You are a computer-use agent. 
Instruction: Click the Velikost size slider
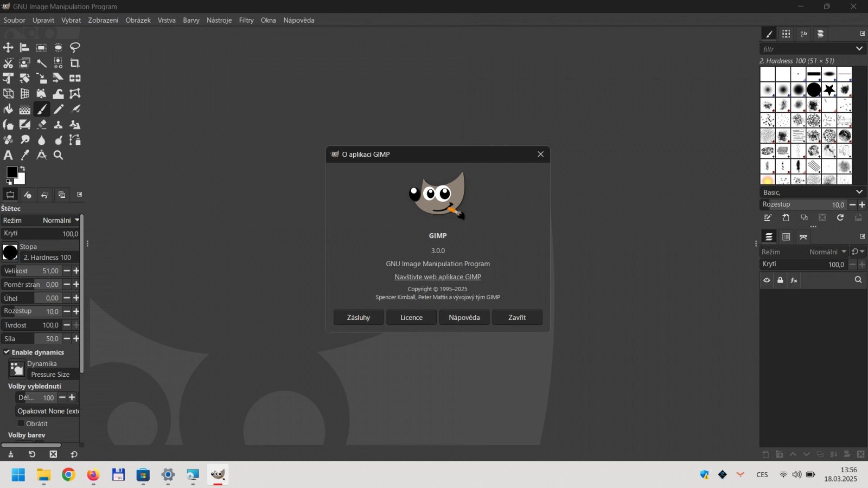(x=31, y=271)
